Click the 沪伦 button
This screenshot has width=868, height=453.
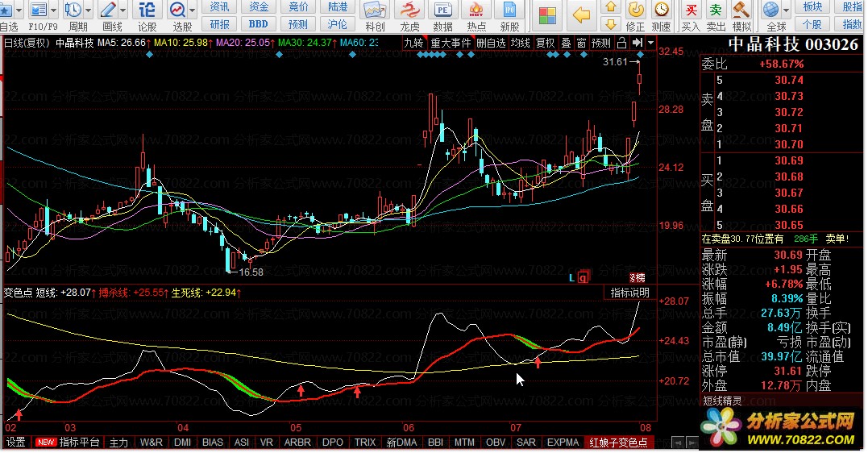pyautogui.click(x=338, y=24)
